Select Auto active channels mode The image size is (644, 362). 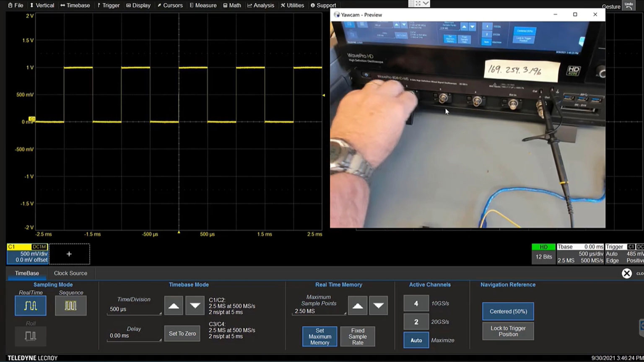(x=416, y=340)
